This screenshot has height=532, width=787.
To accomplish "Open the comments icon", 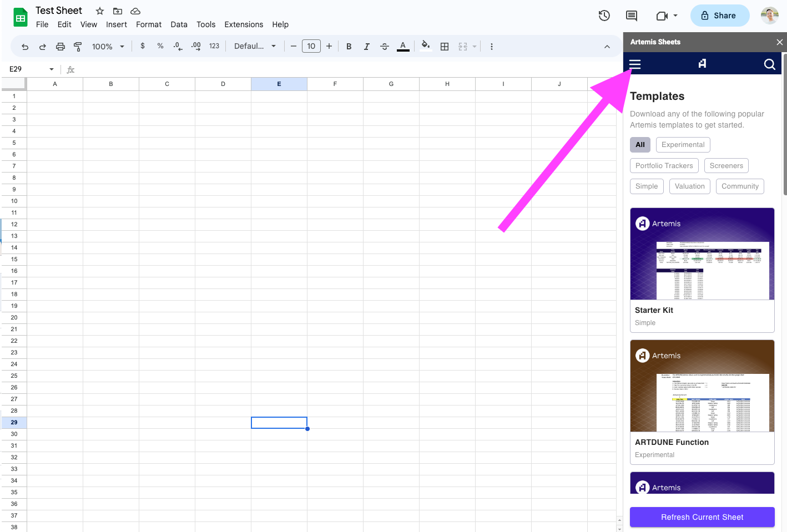I will [x=632, y=16].
